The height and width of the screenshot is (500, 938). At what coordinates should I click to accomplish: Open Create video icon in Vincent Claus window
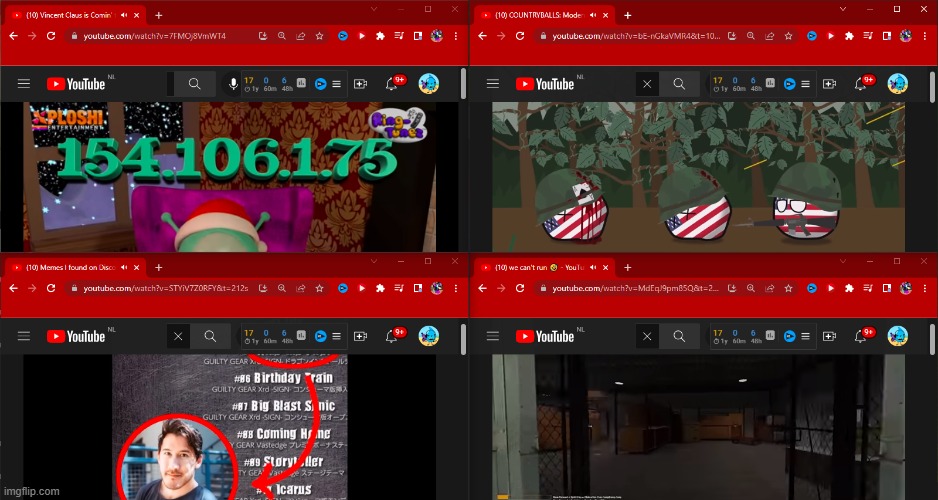[360, 84]
